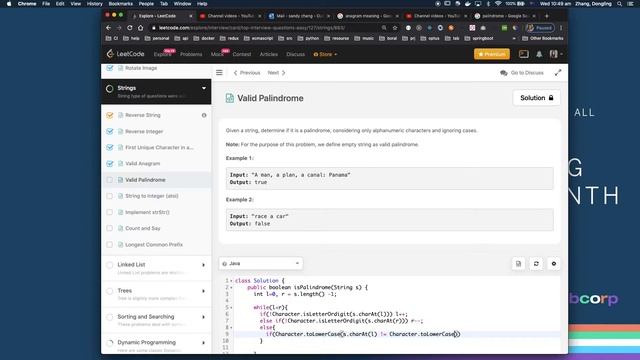The height and width of the screenshot is (360, 640).
Task: Open the playground terminal icon
Action: tap(524, 54)
